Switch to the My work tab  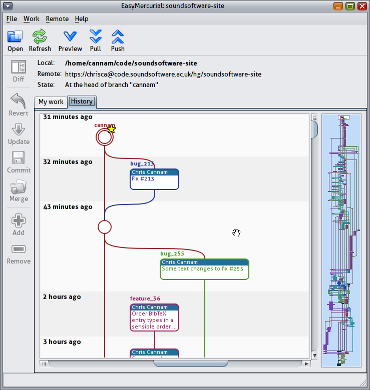(51, 102)
